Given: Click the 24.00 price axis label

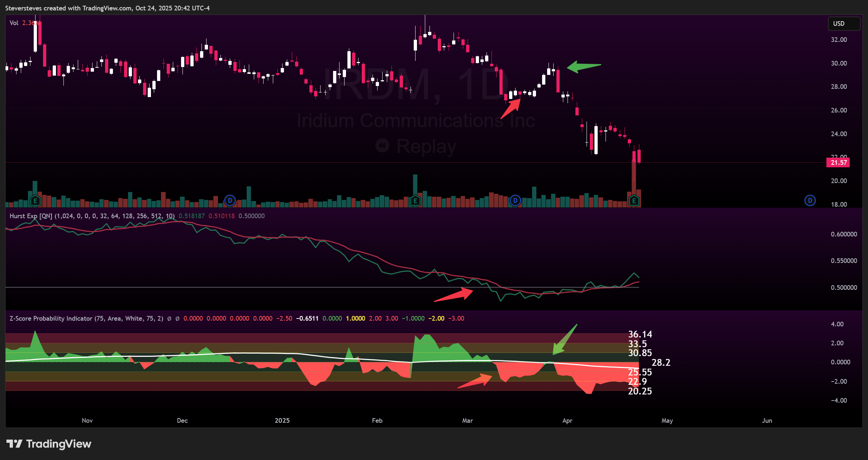Looking at the screenshot, I should click(x=839, y=134).
